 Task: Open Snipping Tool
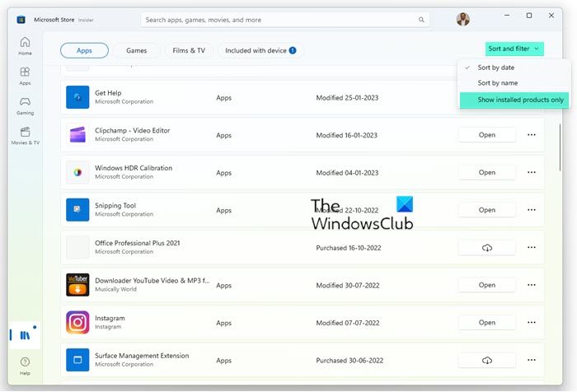coord(487,210)
